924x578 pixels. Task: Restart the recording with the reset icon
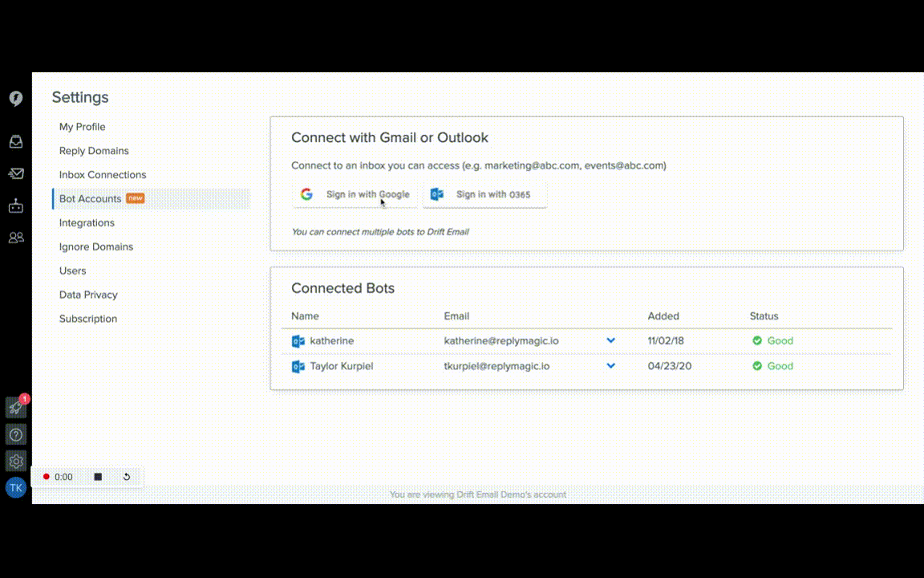point(127,477)
